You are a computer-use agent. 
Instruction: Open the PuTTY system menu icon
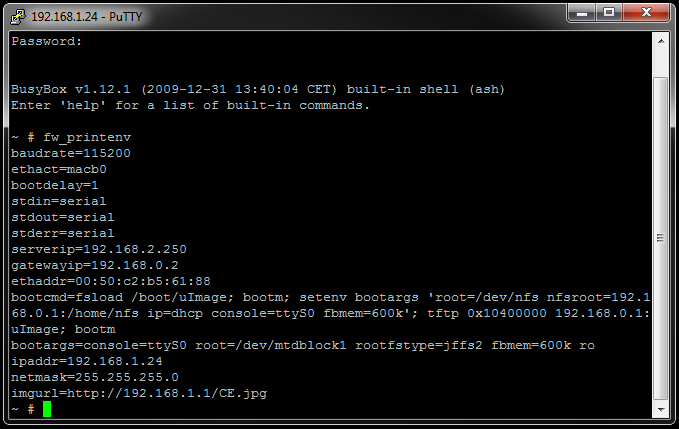point(18,16)
